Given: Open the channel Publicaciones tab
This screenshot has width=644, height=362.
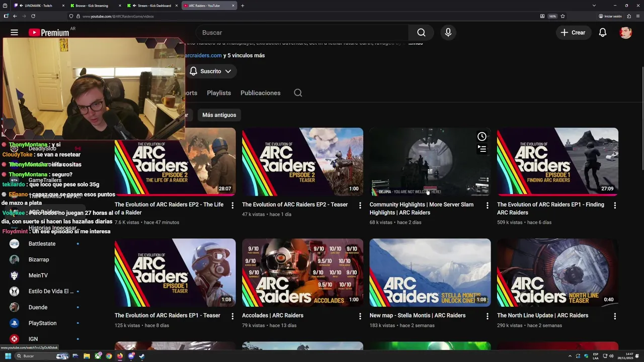Looking at the screenshot, I should (261, 93).
